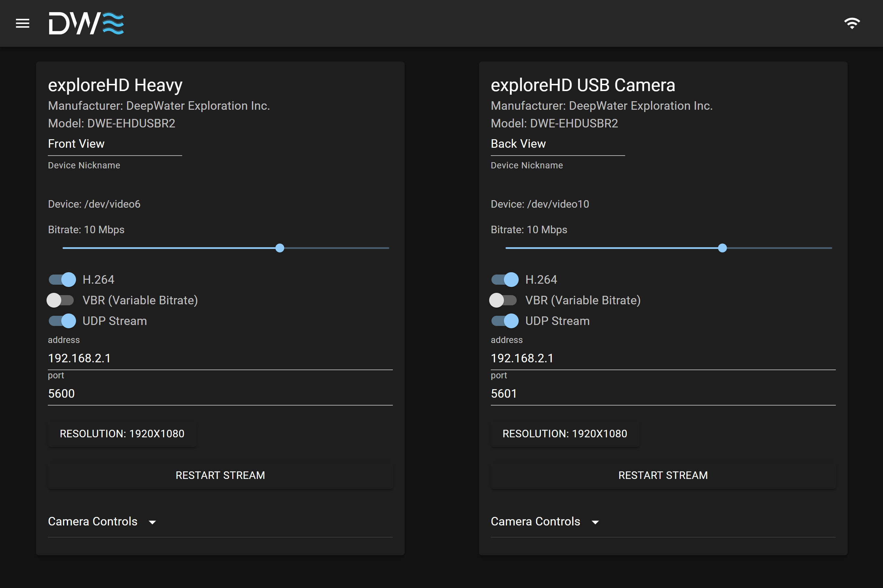This screenshot has width=883, height=588.
Task: Toggle H.264 for exploreHD USB Camera
Action: coord(505,279)
